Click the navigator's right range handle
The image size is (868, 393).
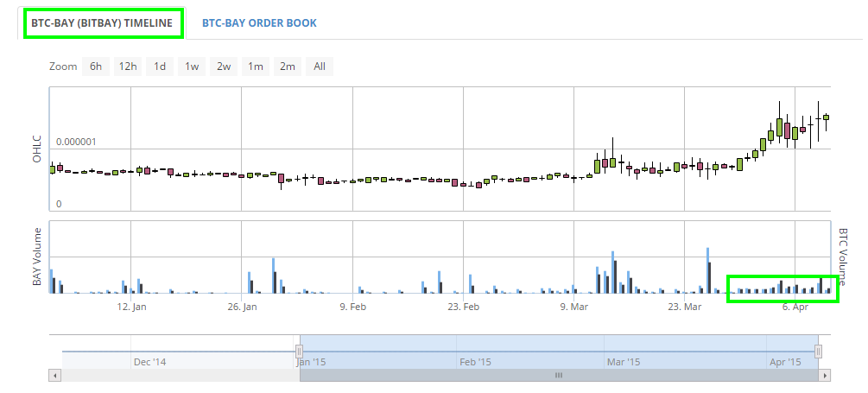818,352
